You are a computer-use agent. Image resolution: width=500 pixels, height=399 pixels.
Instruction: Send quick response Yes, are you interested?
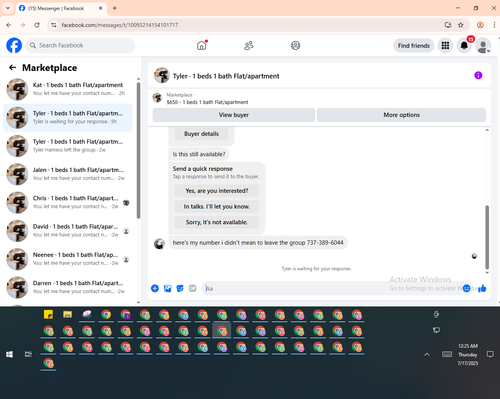[217, 191]
